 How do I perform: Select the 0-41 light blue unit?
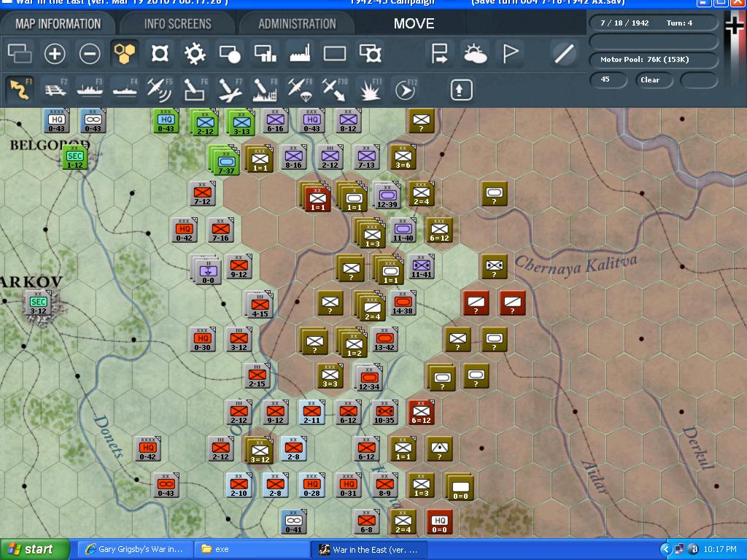293,522
